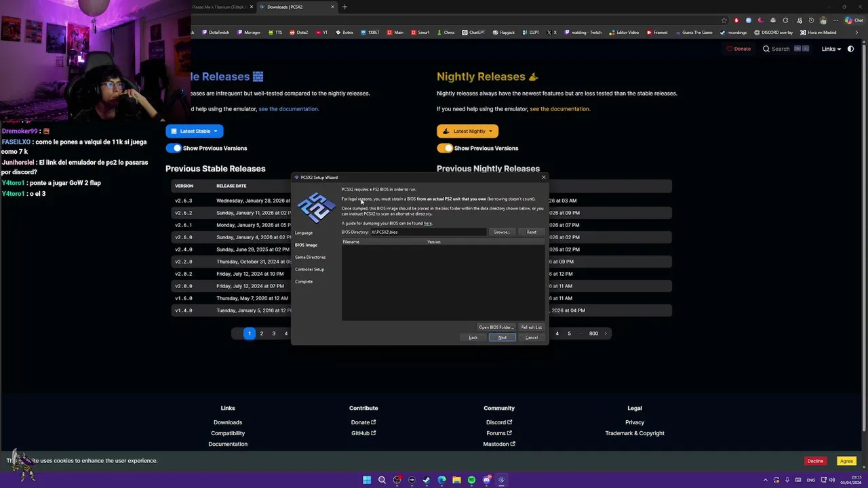Click the PCSX2 taskbar icon
Image resolution: width=868 pixels, height=488 pixels.
tap(501, 480)
